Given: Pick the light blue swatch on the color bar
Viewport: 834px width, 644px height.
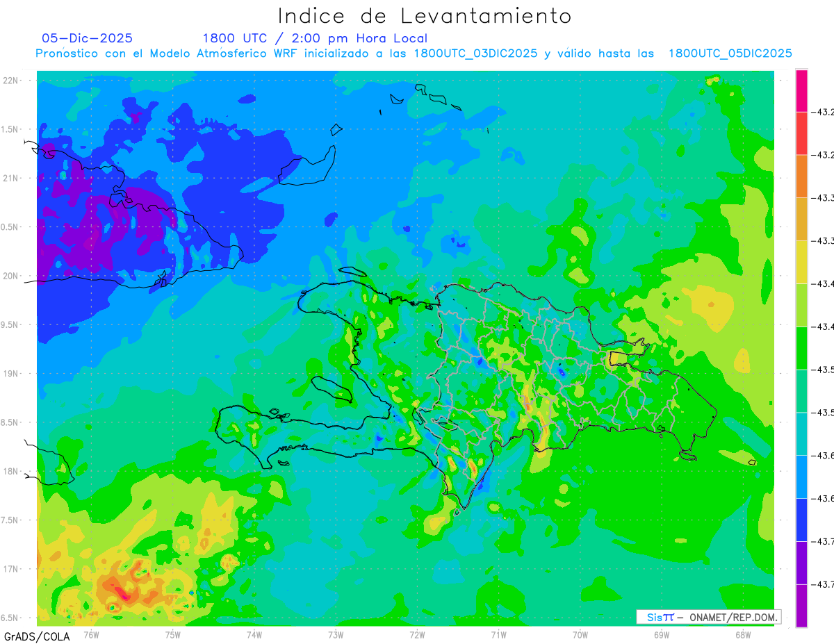Looking at the screenshot, I should (x=801, y=477).
